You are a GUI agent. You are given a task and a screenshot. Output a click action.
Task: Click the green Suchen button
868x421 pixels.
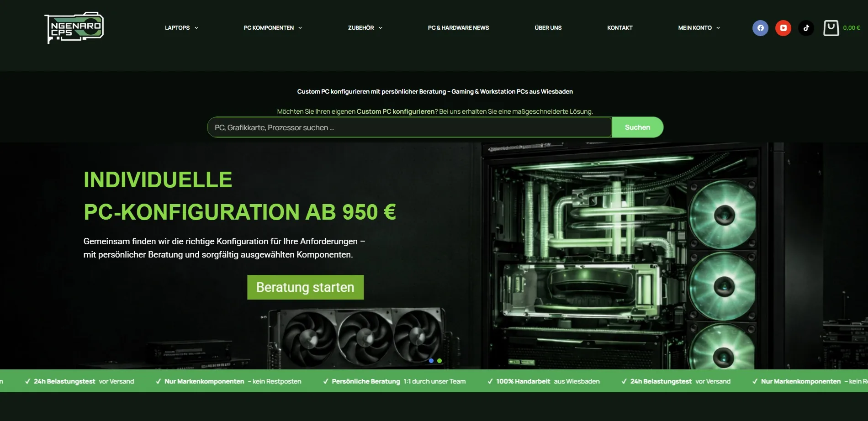coord(637,127)
